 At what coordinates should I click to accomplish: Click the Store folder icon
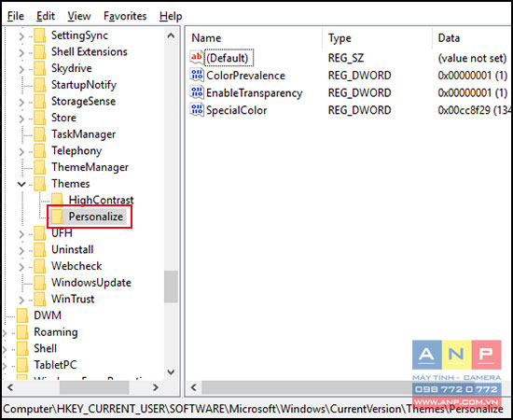40,118
